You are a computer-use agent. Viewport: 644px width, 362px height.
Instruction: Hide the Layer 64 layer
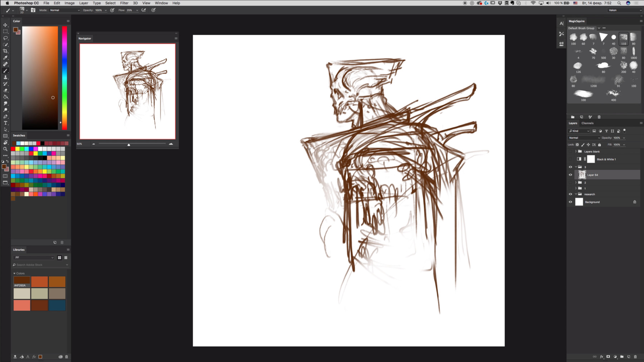[571, 175]
